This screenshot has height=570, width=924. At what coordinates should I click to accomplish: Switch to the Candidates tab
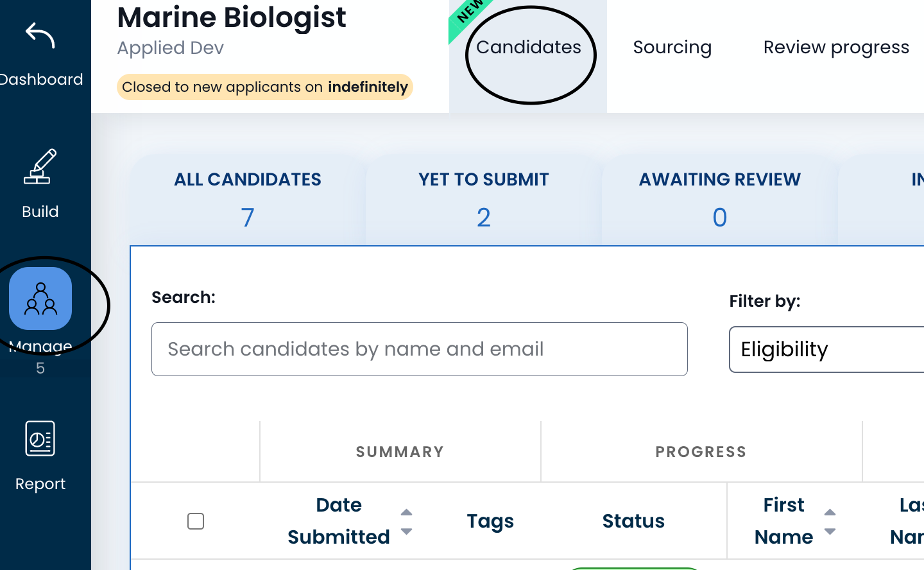click(x=529, y=47)
